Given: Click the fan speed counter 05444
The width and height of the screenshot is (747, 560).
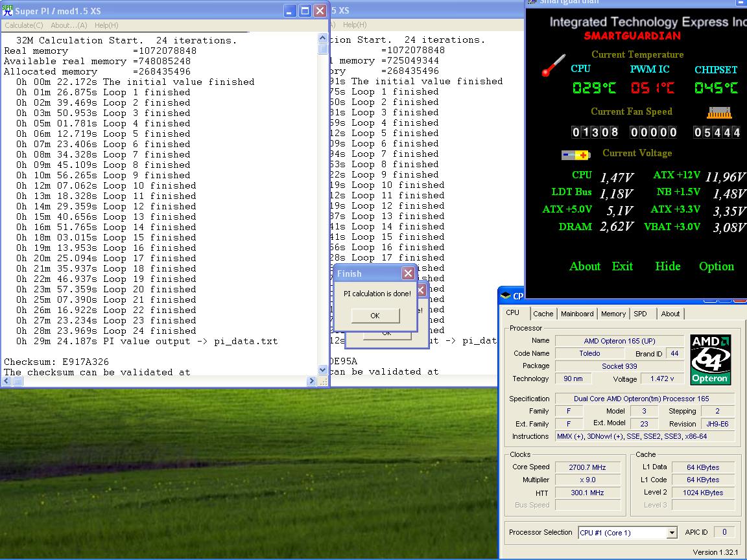Looking at the screenshot, I should point(717,132).
